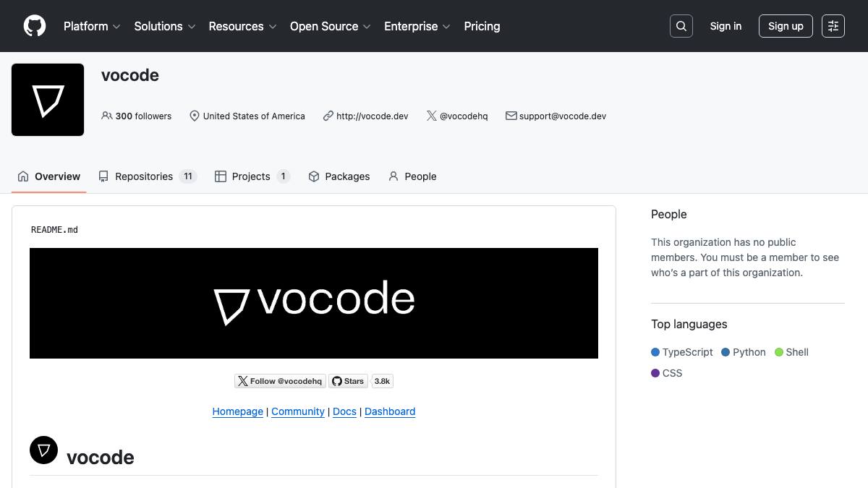Viewport: 868px width, 488px height.
Task: Click United States of America location text
Action: point(254,116)
